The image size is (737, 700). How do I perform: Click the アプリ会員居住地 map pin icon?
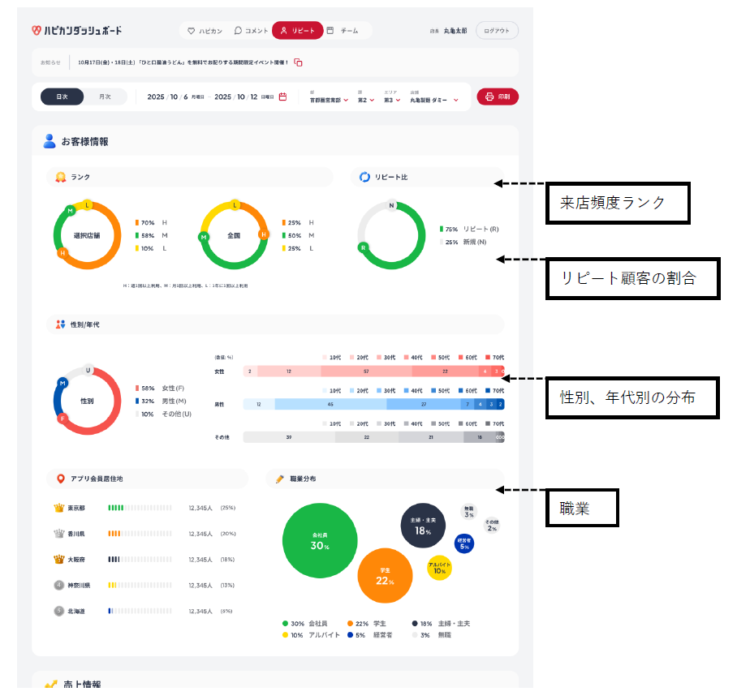point(60,479)
